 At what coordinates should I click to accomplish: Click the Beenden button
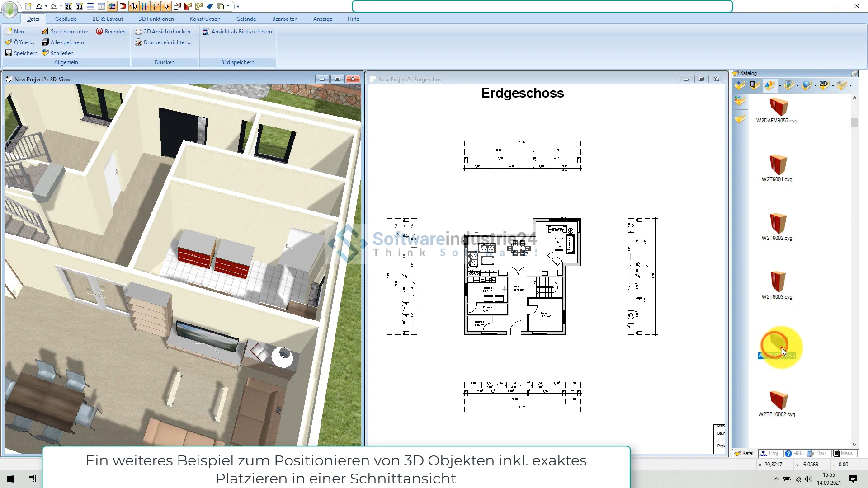[111, 32]
